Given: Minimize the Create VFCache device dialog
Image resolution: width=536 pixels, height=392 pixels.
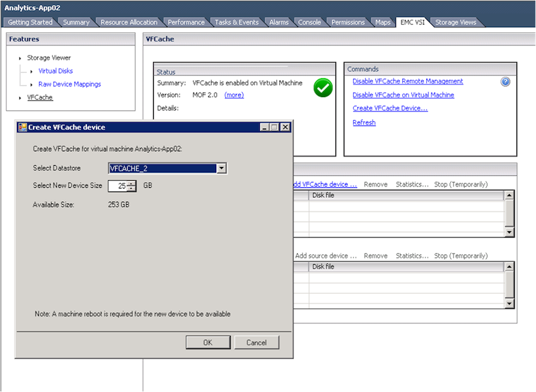Looking at the screenshot, I should pyautogui.click(x=264, y=127).
